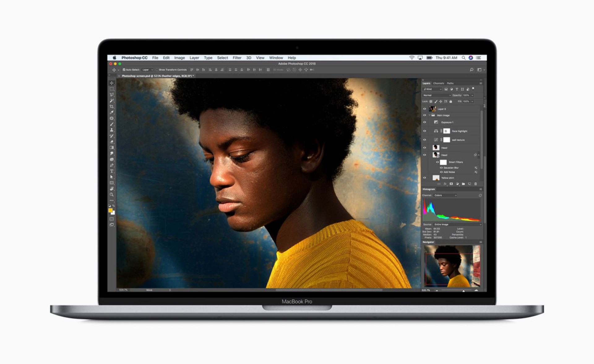The image size is (594, 364).
Task: Delete layer using the trash icon
Action: click(476, 184)
